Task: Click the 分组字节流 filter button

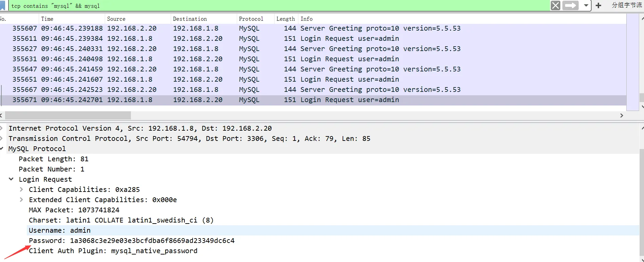Action: point(626,5)
